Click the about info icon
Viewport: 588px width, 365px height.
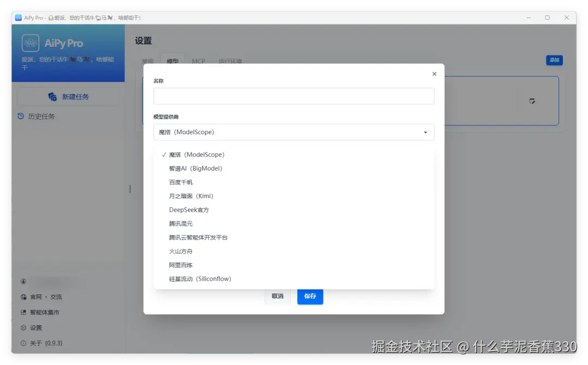(23, 343)
